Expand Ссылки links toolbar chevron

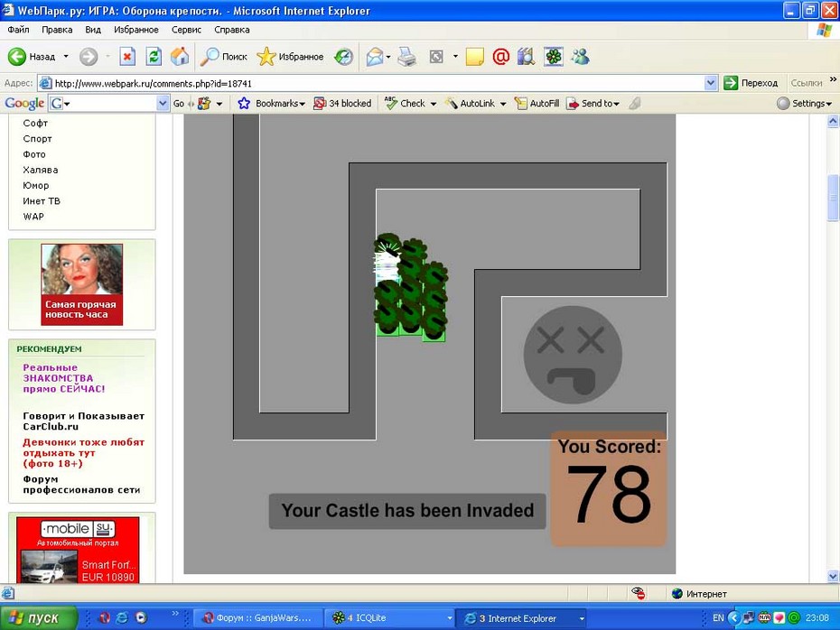[833, 79]
